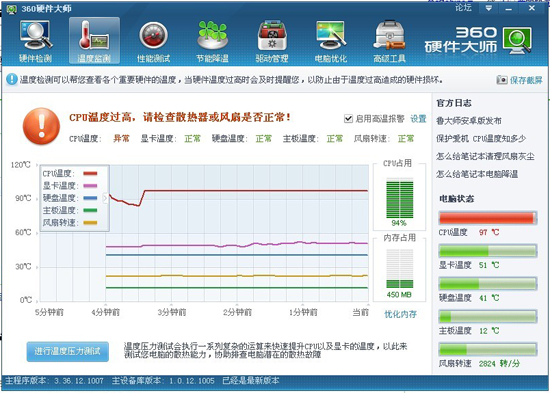Image resolution: width=550 pixels, height=393 pixels.
Task: Click the 主板温度 green status bar
Action: (488, 317)
